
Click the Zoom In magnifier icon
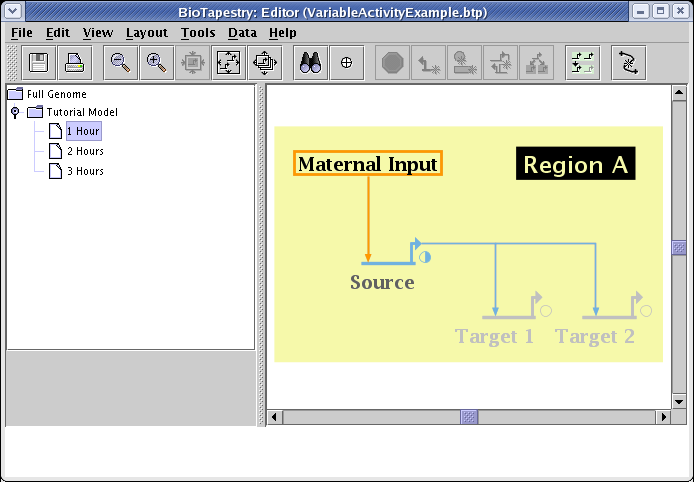(156, 63)
